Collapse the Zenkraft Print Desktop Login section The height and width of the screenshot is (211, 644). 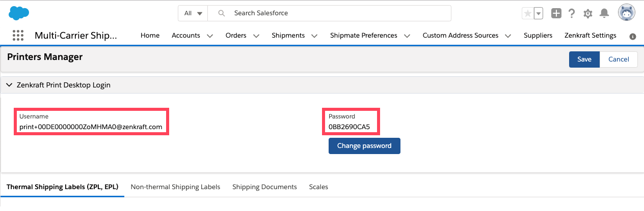[9, 85]
